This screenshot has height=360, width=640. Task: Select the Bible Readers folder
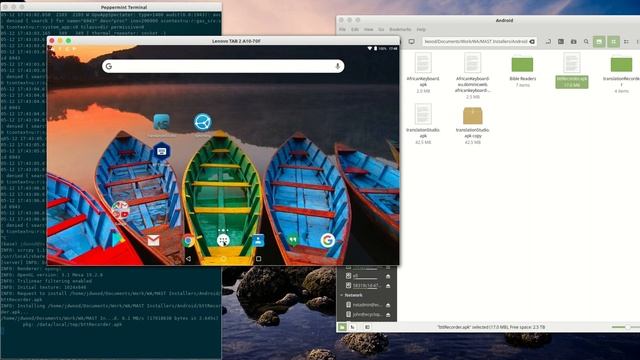coord(522,71)
